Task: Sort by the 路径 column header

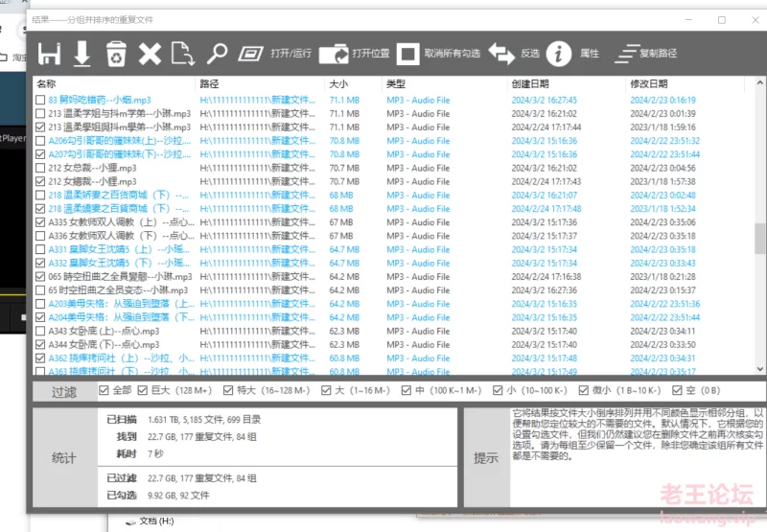Action: pos(260,84)
